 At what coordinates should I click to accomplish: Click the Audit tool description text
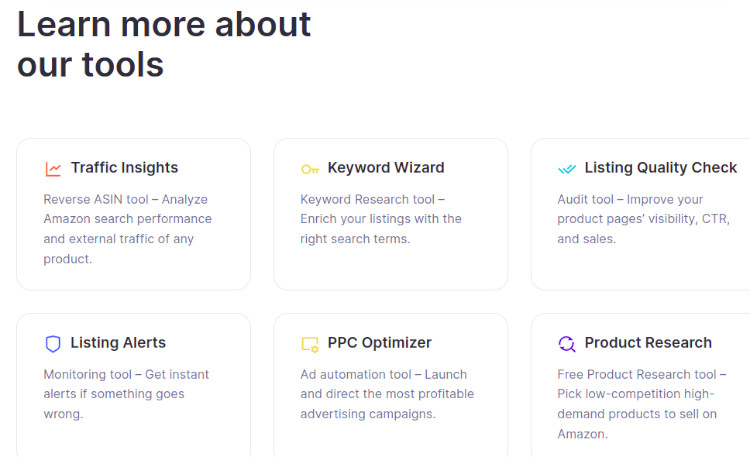(x=643, y=219)
